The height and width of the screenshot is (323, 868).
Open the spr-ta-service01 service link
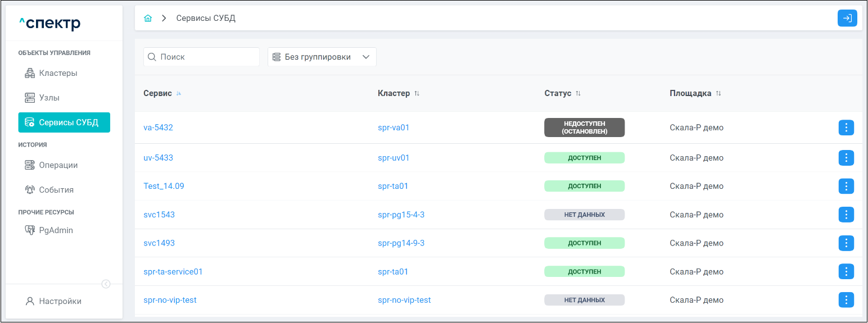click(173, 272)
